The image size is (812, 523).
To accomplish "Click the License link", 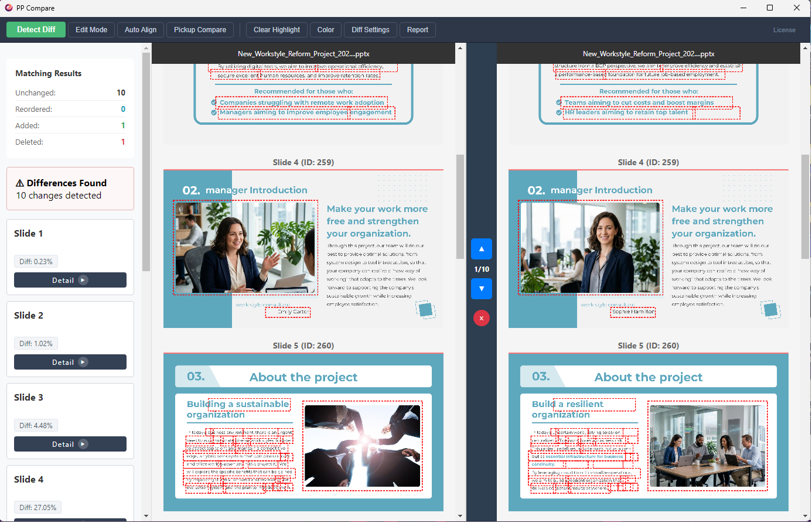I will point(784,30).
